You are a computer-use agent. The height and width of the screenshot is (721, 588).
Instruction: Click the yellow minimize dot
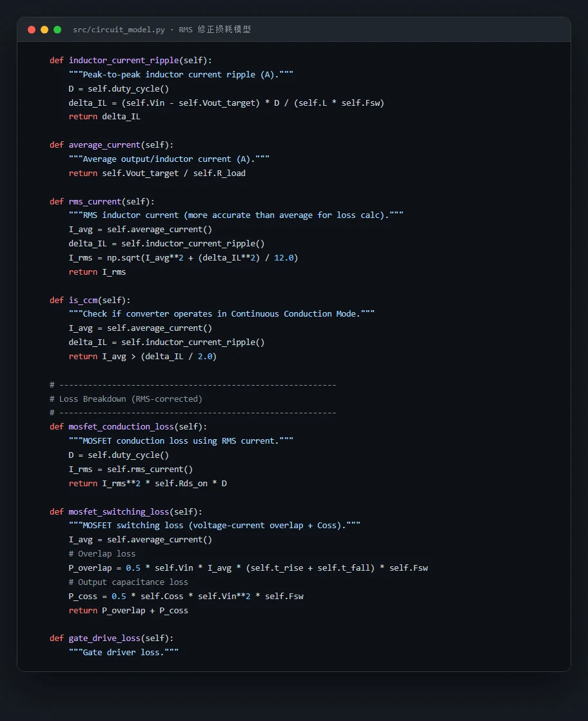click(44, 30)
